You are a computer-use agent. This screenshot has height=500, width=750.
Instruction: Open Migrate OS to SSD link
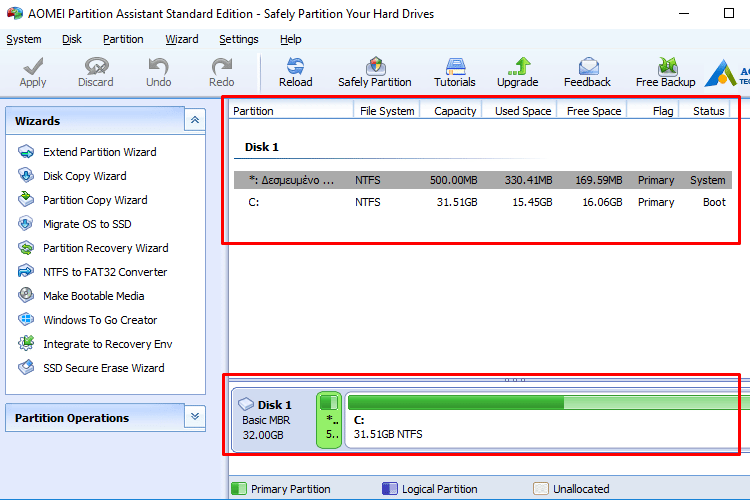coord(87,224)
